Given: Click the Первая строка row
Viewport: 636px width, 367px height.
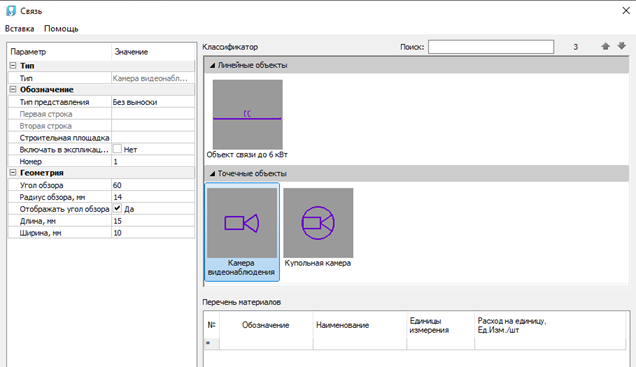Looking at the screenshot, I should [101, 114].
